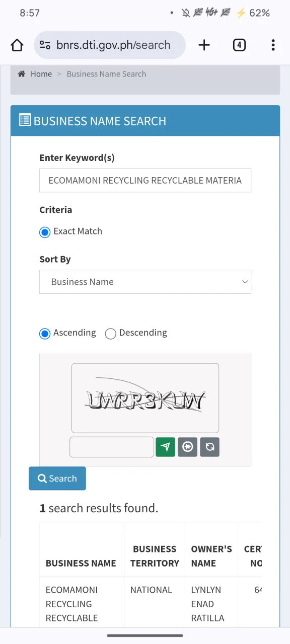Focus the keyword input field

click(145, 180)
